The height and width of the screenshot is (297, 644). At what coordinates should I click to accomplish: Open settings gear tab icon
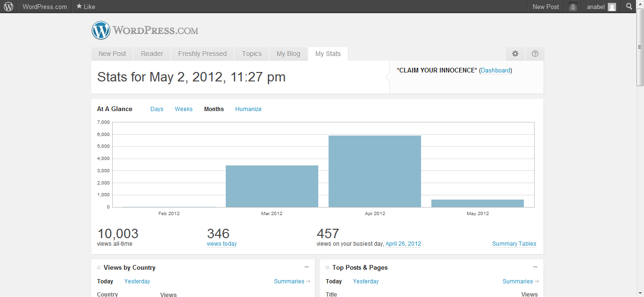coord(515,54)
